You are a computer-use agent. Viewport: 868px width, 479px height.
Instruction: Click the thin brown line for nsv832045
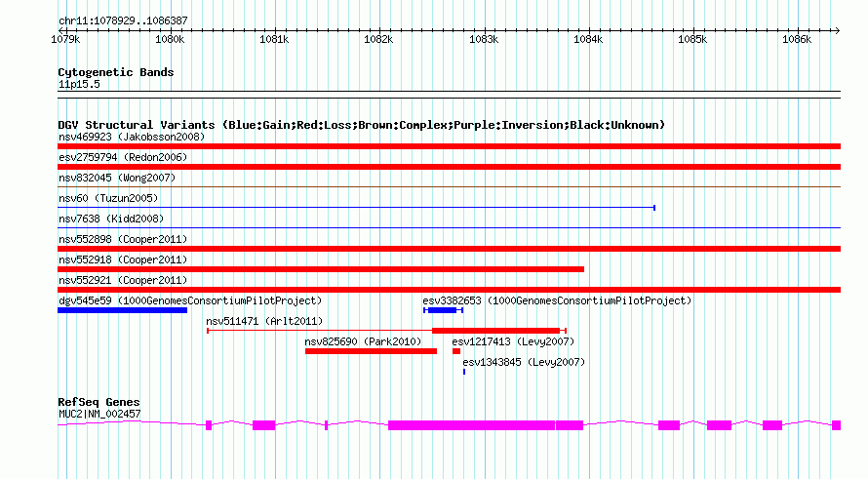coord(449,186)
